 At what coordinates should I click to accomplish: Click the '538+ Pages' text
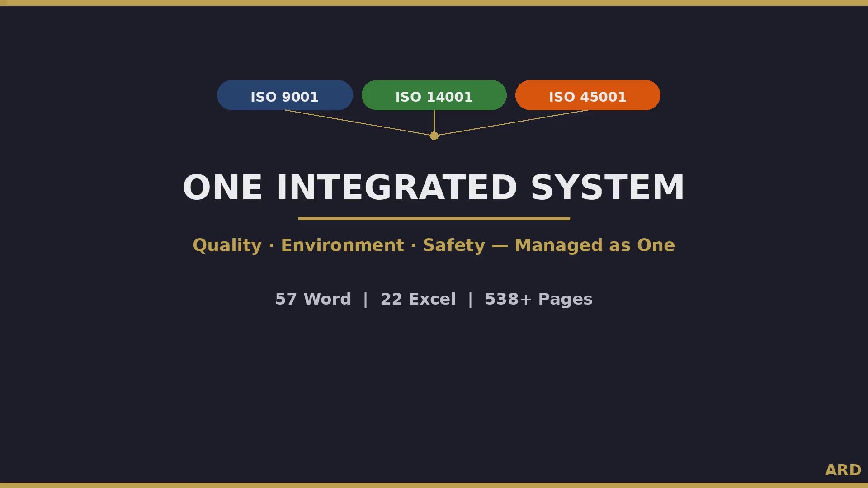pos(538,299)
